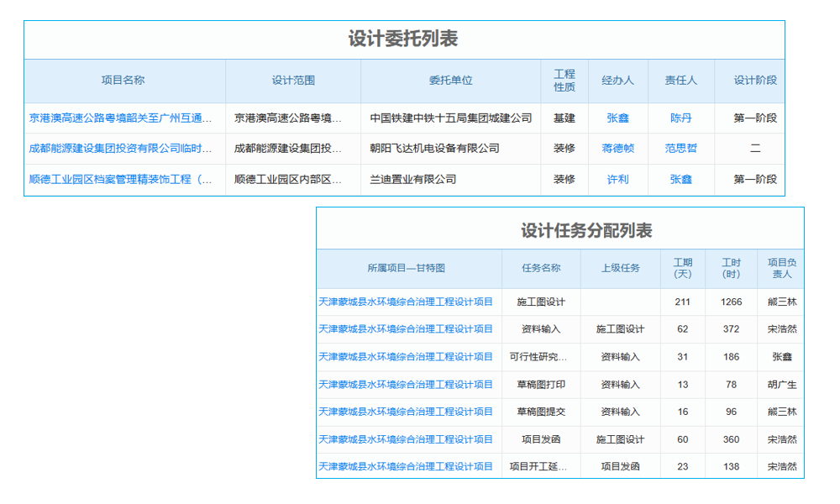The width and height of the screenshot is (840, 504).
Task: Click 蒋德帧 under 经办人
Action: pyautogui.click(x=619, y=149)
